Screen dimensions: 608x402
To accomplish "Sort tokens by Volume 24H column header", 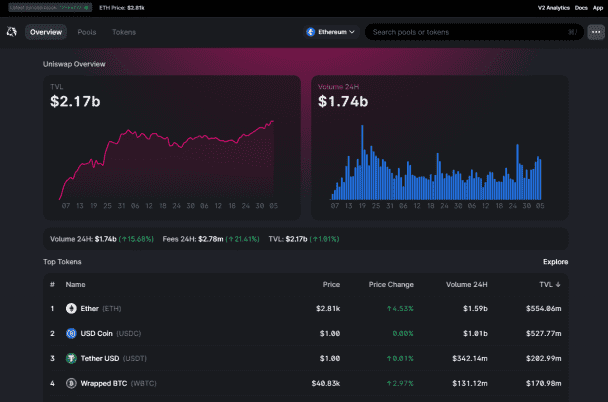I will click(x=466, y=285).
